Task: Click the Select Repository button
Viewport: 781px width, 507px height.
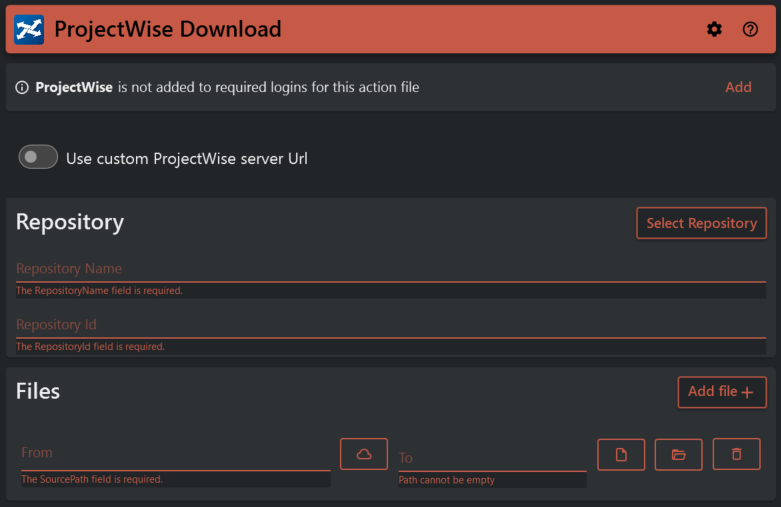Action: click(701, 223)
